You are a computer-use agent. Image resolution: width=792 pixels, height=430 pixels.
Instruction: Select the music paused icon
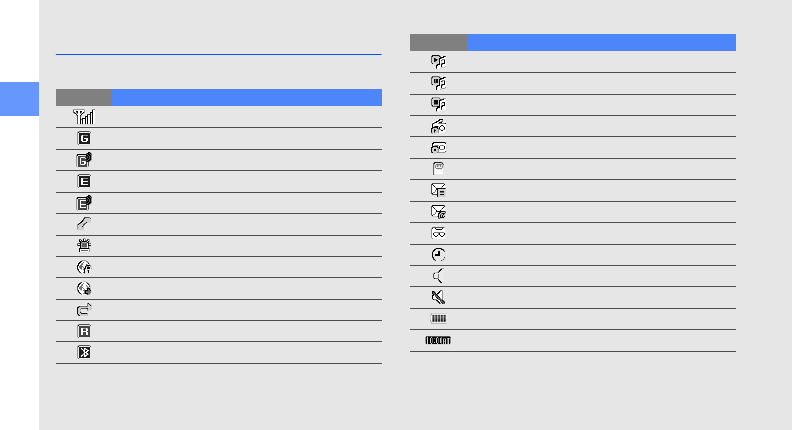point(438,83)
